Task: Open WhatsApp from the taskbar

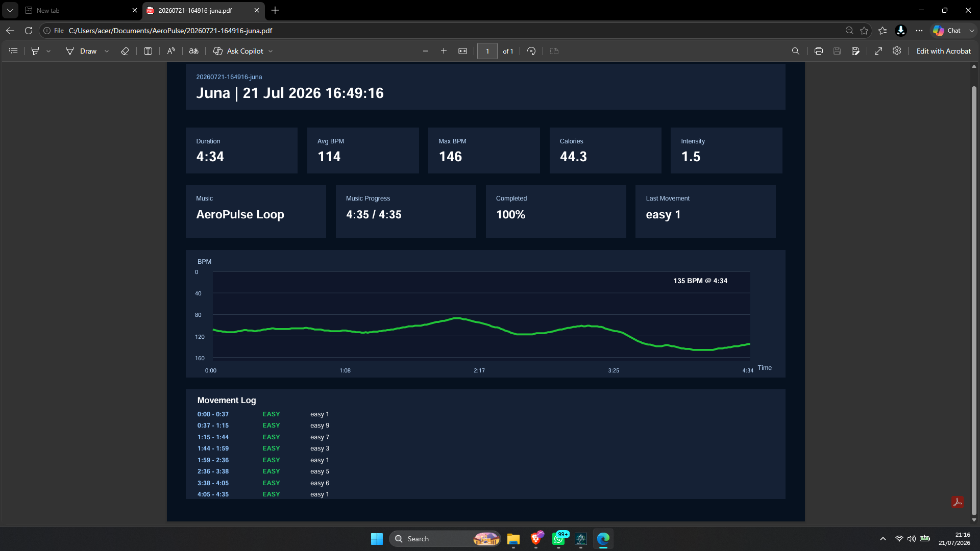Action: [x=558, y=539]
